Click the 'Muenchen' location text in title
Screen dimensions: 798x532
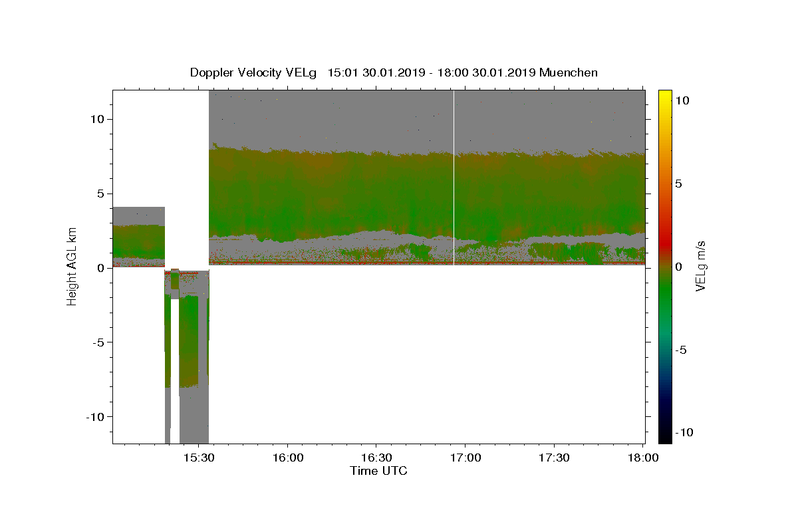point(569,72)
